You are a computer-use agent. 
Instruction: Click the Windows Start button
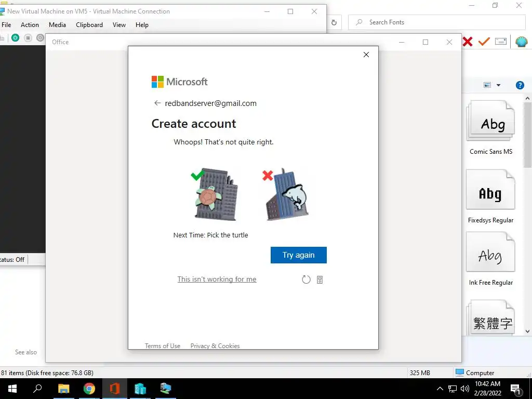pyautogui.click(x=12, y=389)
